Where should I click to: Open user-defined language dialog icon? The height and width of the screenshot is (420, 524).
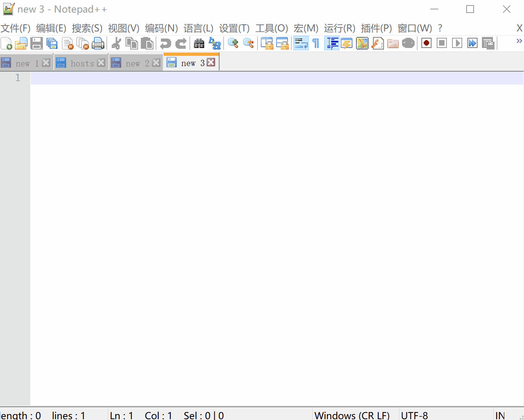click(347, 43)
